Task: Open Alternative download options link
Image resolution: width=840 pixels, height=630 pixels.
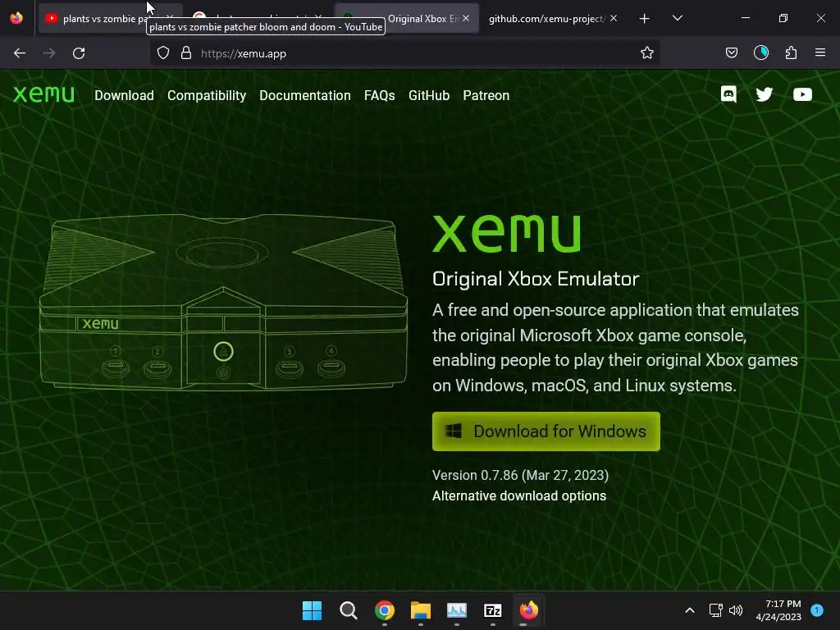Action: 519,495
